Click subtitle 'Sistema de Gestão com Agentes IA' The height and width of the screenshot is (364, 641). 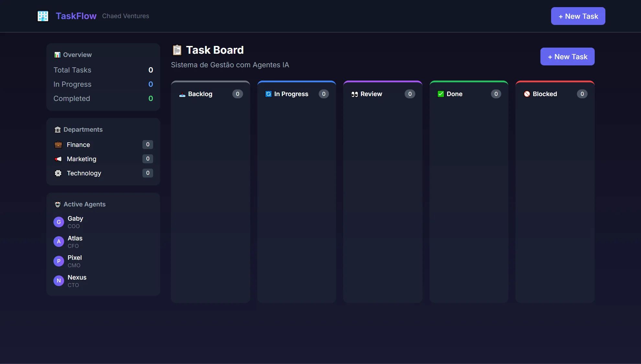(x=230, y=65)
